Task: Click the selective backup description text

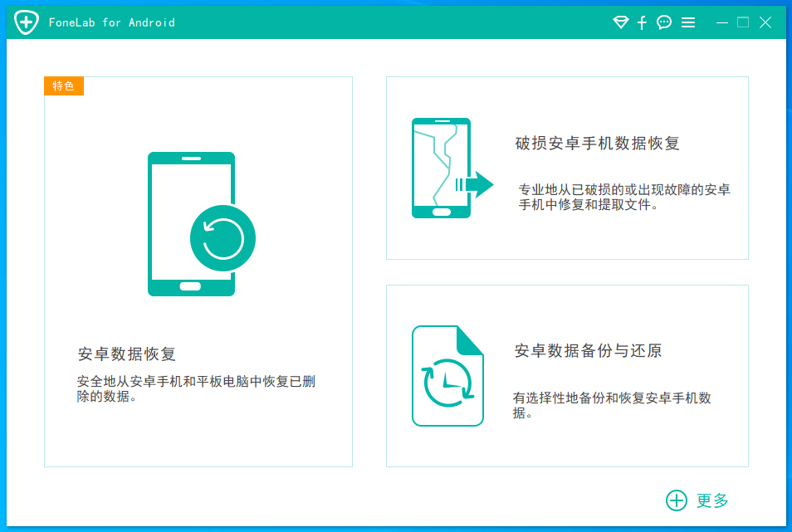Action: point(611,405)
